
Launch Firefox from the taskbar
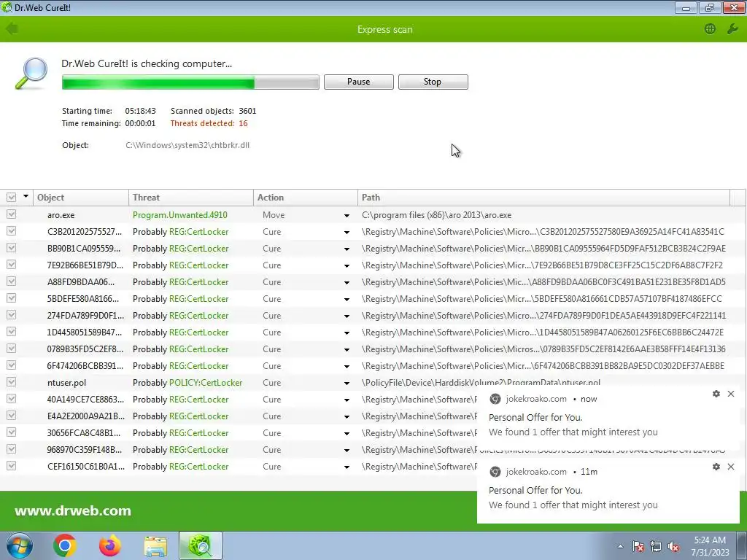pyautogui.click(x=110, y=545)
